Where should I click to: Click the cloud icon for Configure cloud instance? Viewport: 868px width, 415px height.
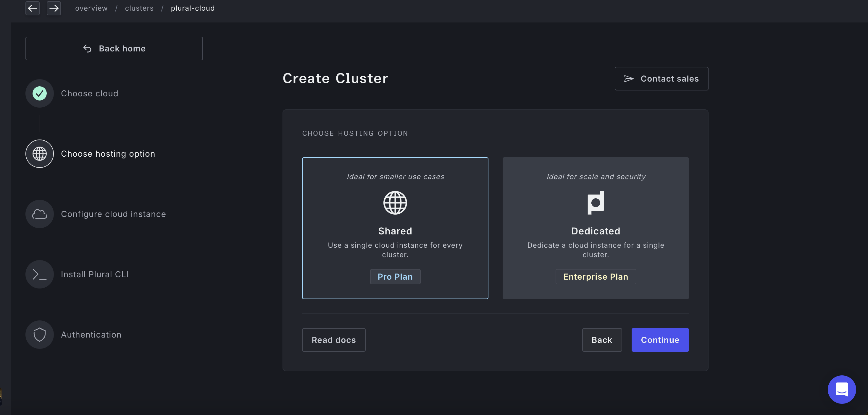(40, 214)
